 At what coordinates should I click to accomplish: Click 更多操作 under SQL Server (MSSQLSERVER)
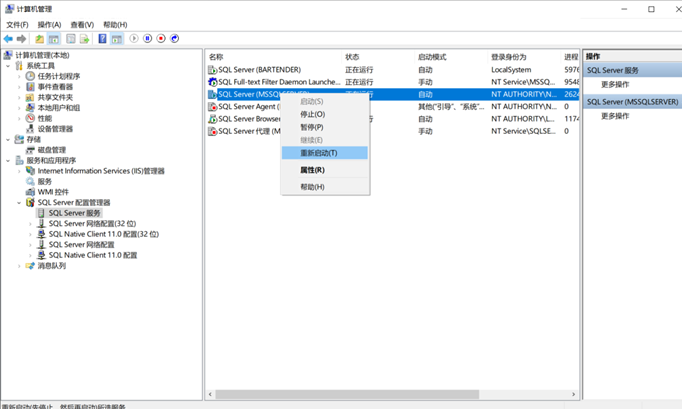coord(615,116)
